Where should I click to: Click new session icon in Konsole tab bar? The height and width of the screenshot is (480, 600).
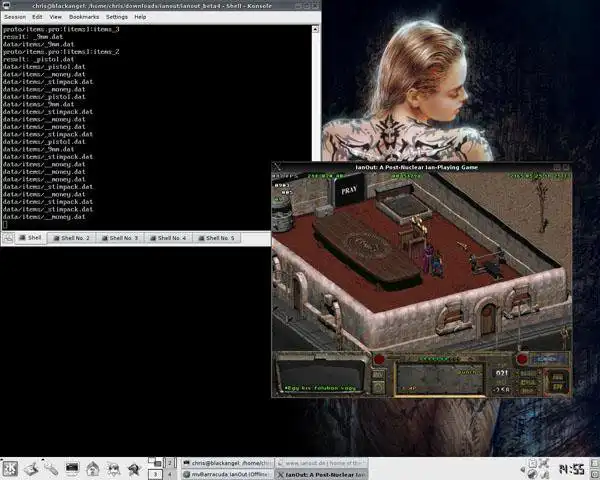tap(8, 238)
